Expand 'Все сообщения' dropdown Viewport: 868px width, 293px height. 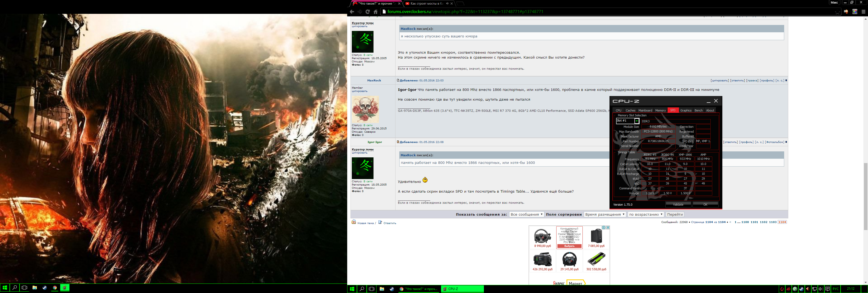(526, 214)
